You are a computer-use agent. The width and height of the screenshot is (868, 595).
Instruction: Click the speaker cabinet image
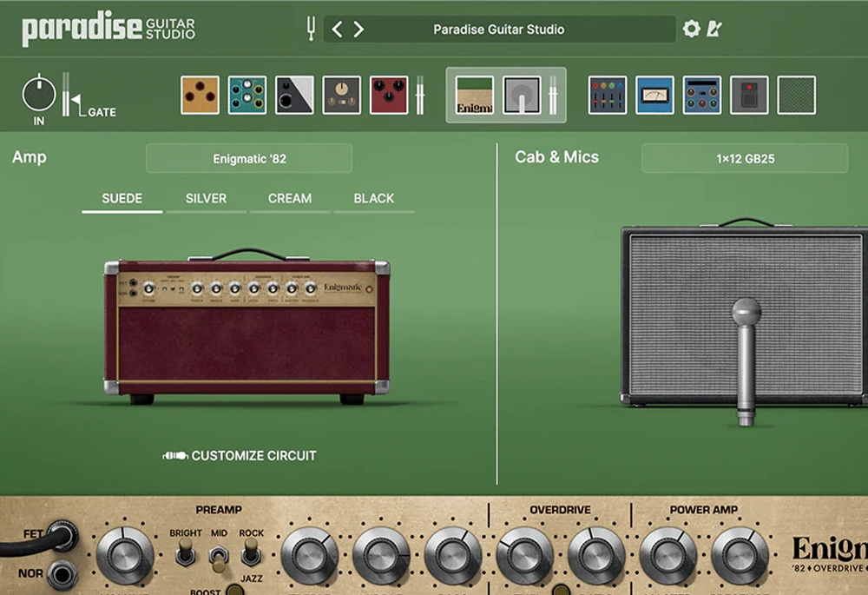point(745,313)
